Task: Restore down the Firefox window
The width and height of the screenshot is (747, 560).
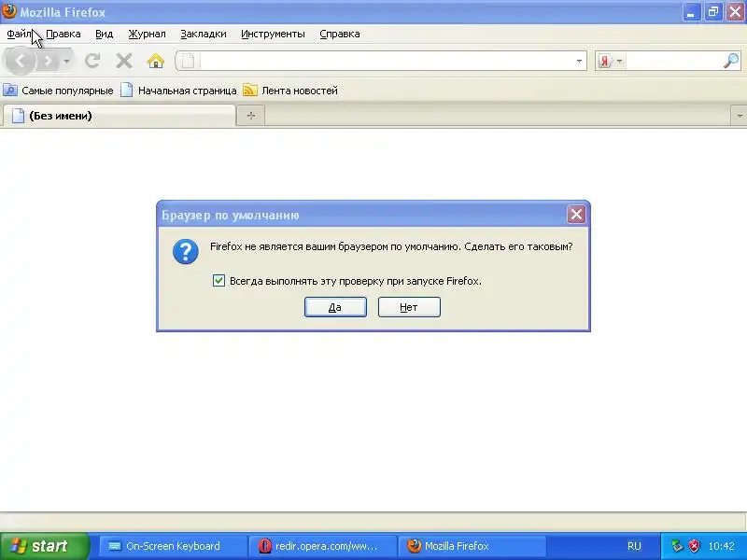Action: (713, 12)
